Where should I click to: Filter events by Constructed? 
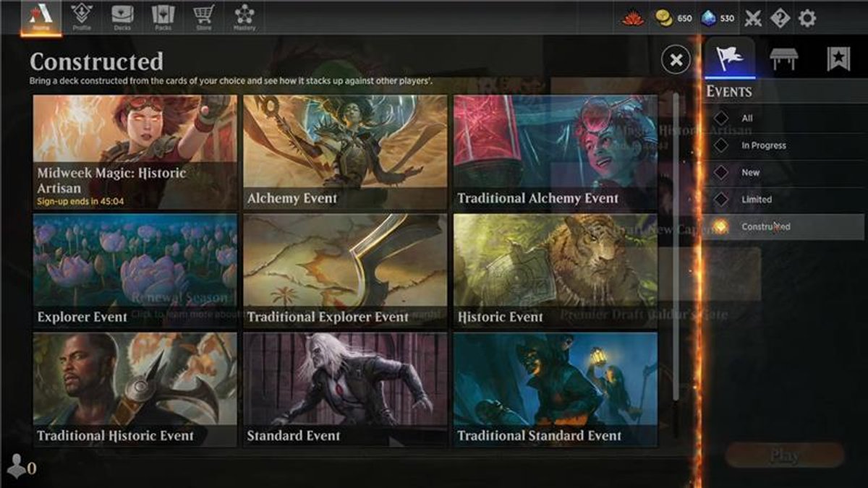785,227
